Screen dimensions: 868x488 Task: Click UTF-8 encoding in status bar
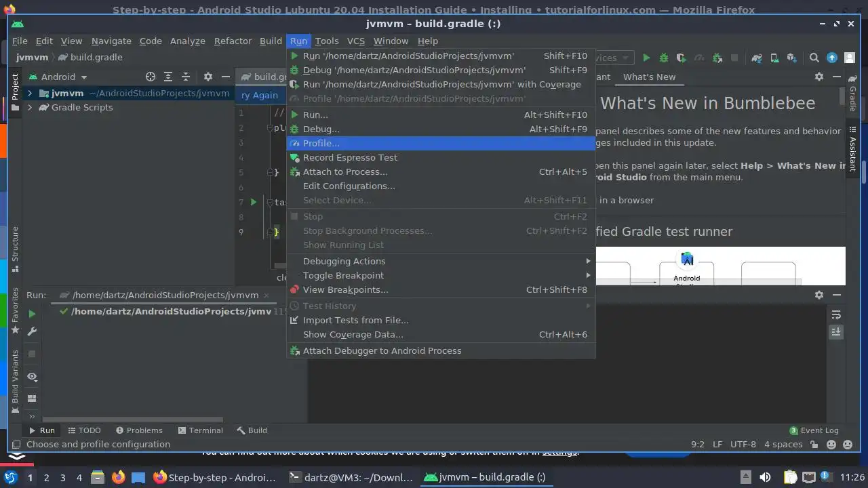point(743,445)
